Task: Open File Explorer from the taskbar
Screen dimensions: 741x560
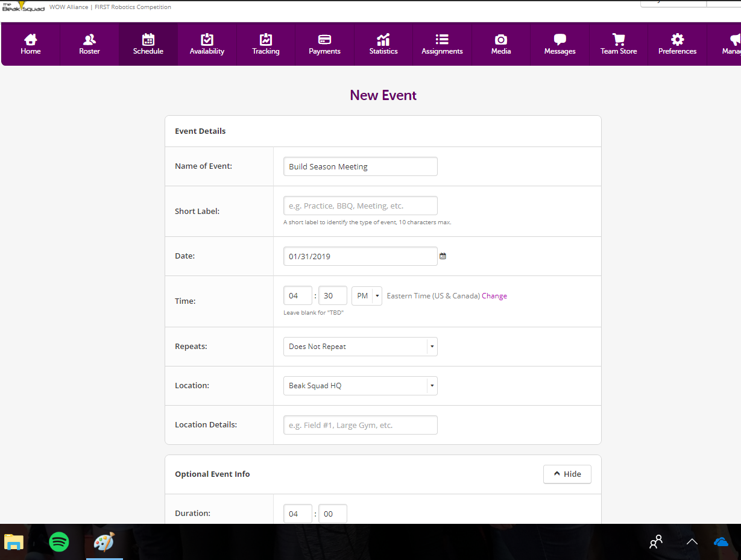Action: point(14,542)
